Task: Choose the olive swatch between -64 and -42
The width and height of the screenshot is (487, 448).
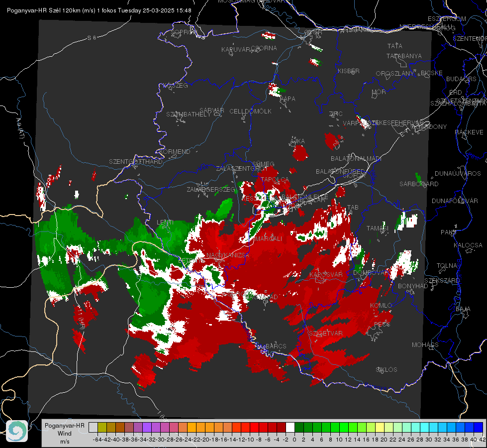Action: point(102,427)
